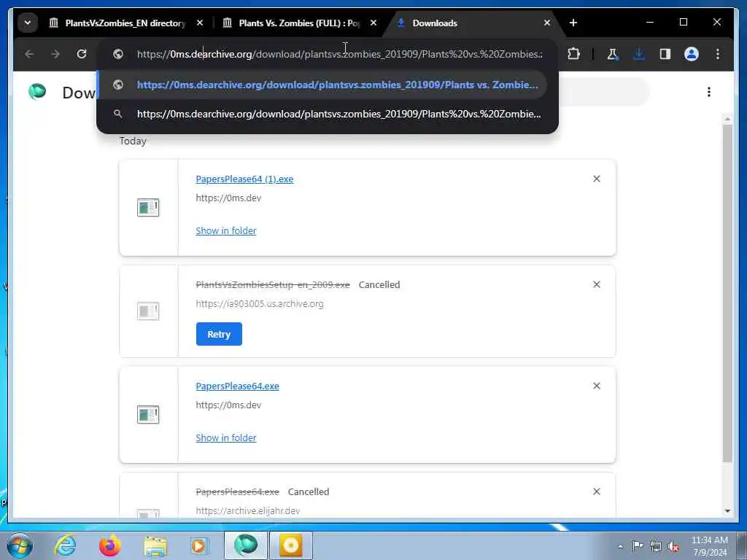Remove PapersPlease64 (1).exe from list
This screenshot has height=560, width=747.
click(x=597, y=179)
